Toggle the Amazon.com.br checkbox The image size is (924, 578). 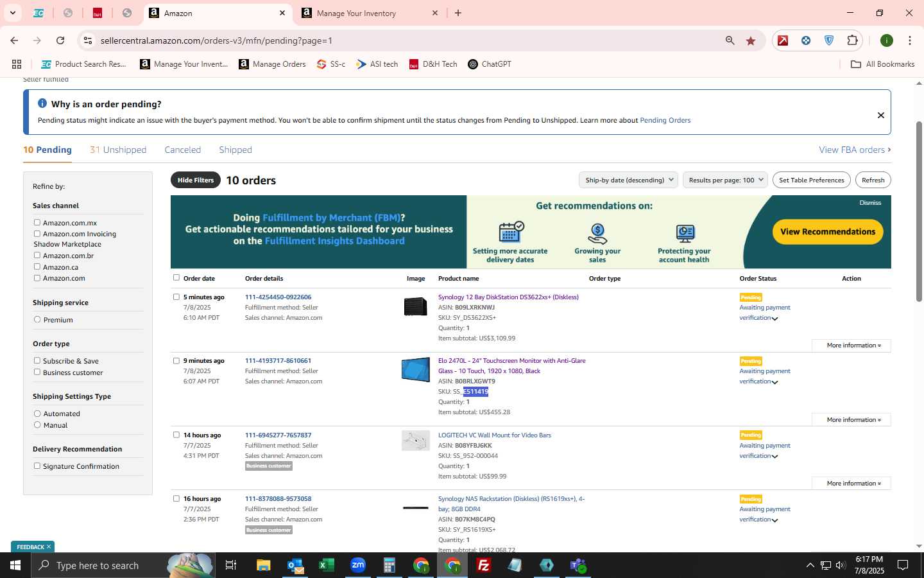click(37, 255)
